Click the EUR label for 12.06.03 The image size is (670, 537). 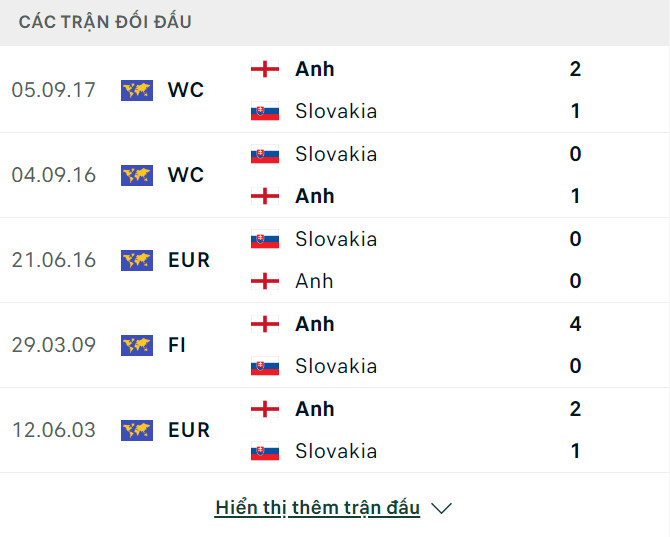click(189, 430)
